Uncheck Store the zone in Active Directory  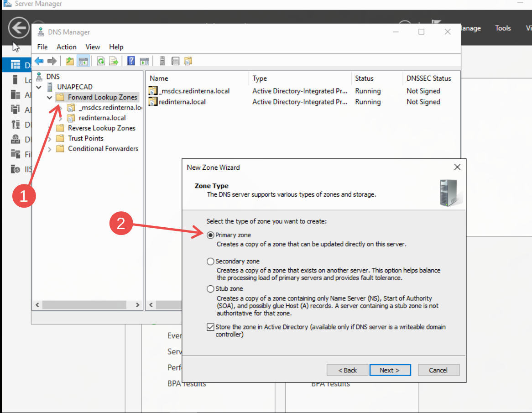(210, 327)
